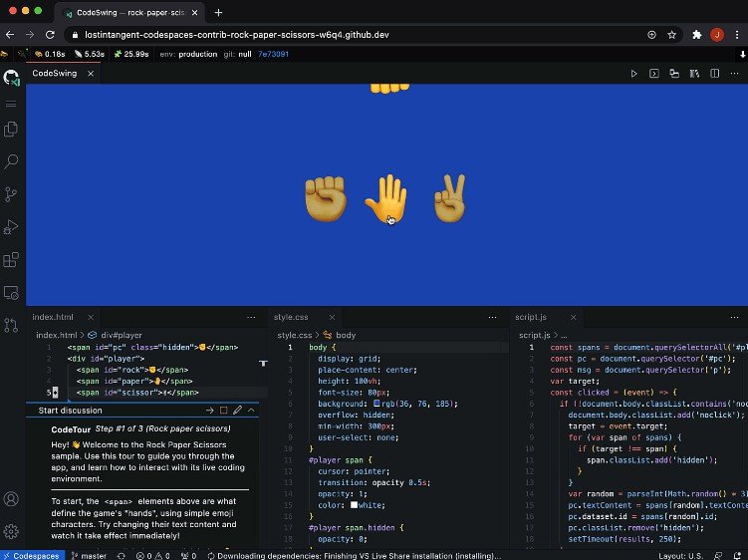Open the Search view in activity bar
Screen dimensions: 748x560
pyautogui.click(x=11, y=161)
